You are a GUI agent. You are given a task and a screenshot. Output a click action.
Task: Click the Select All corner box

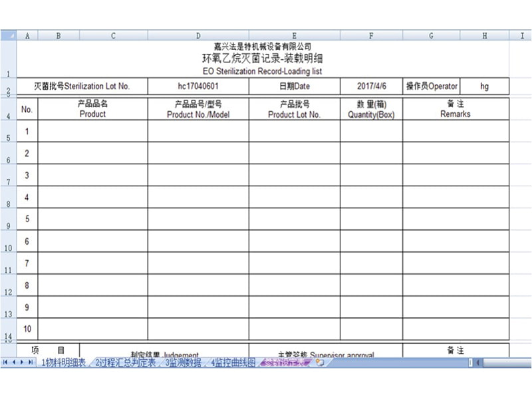[8, 36]
